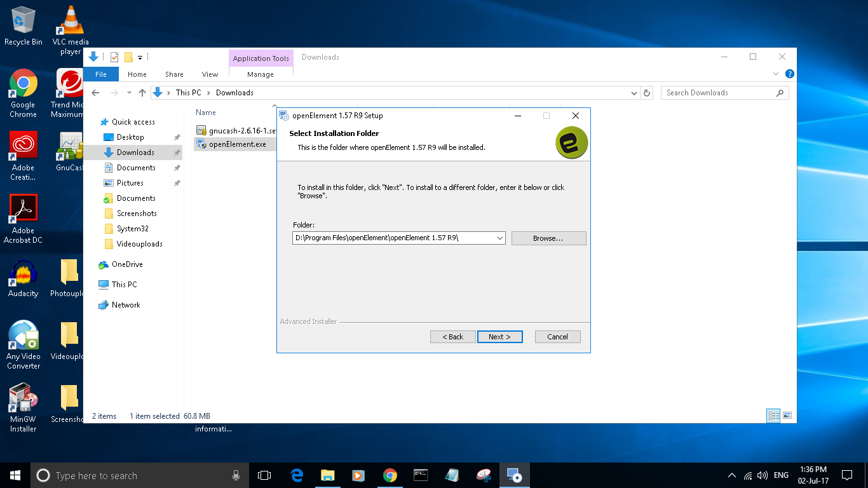Launch Audacity from the desktop
The image size is (868, 488).
point(24,278)
